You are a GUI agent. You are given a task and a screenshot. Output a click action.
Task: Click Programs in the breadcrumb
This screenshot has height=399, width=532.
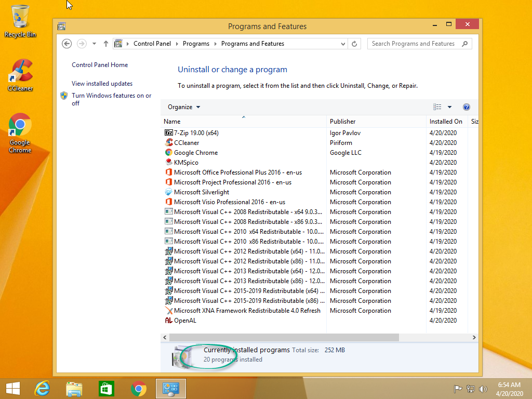[x=196, y=44]
